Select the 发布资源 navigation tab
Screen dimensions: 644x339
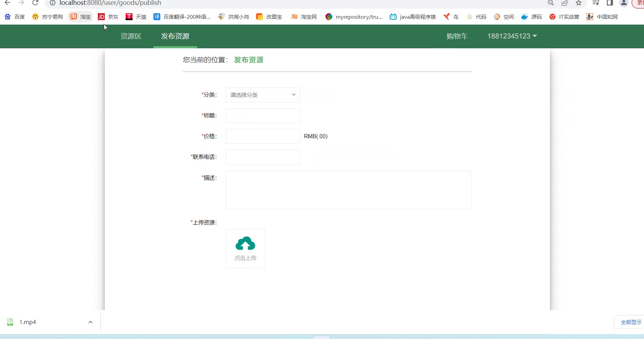(175, 36)
